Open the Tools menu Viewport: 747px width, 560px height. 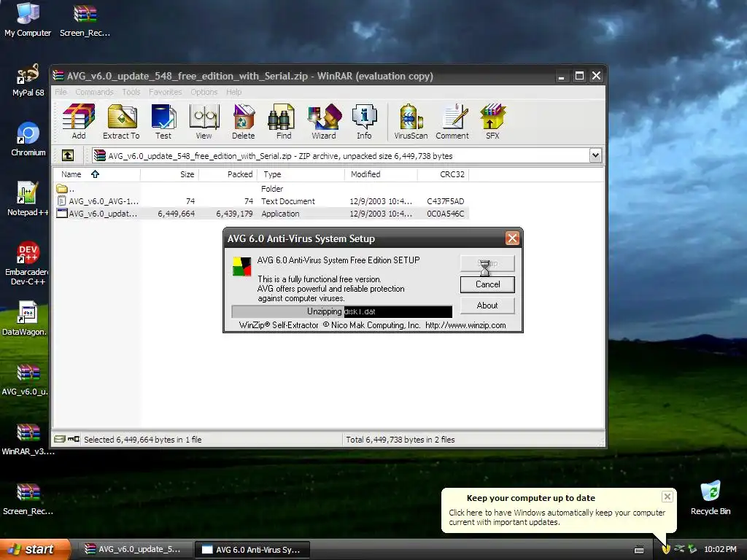click(x=131, y=92)
